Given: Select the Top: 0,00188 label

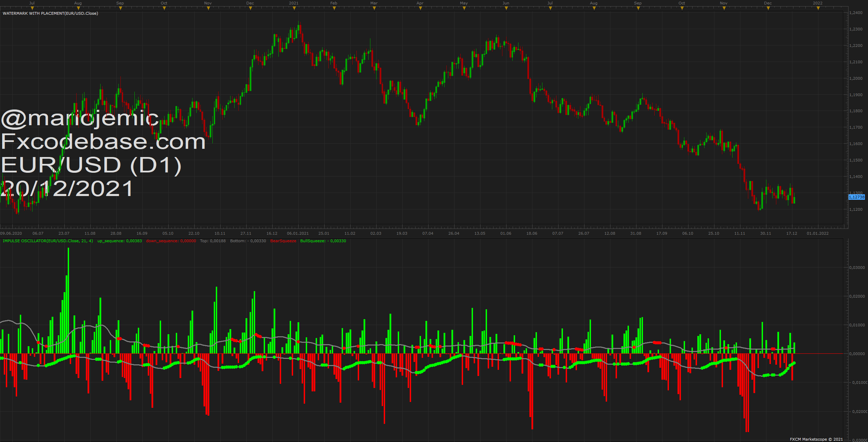Looking at the screenshot, I should pos(213,241).
